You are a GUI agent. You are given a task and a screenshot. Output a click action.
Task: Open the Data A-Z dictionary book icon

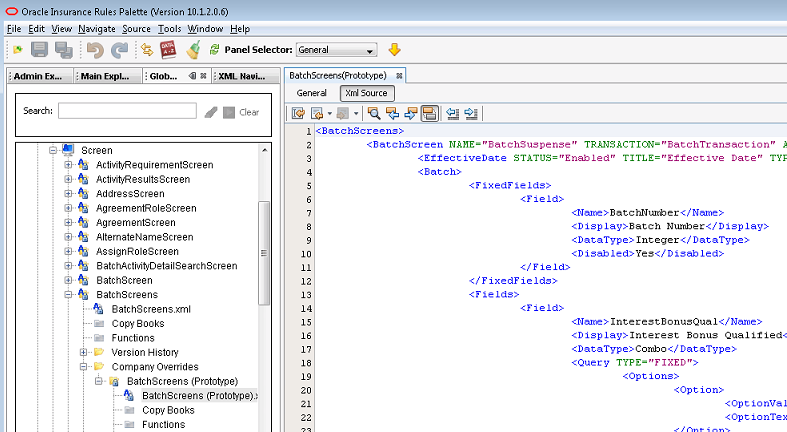[x=169, y=49]
